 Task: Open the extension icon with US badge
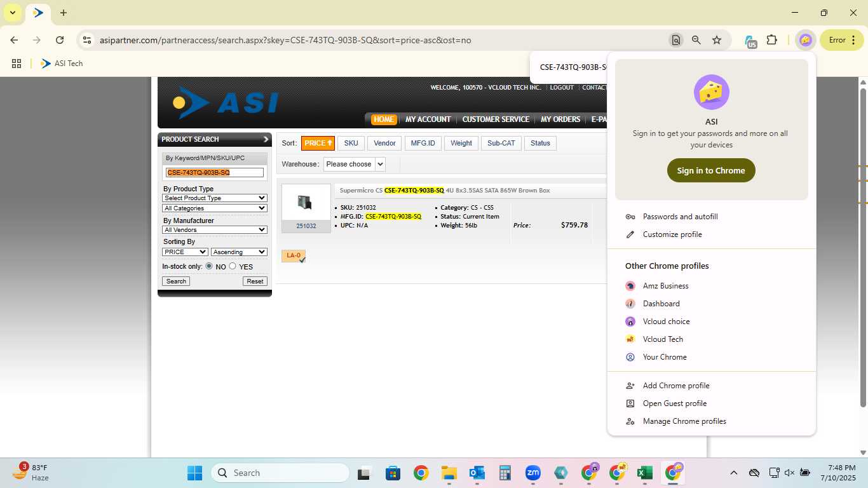point(750,41)
